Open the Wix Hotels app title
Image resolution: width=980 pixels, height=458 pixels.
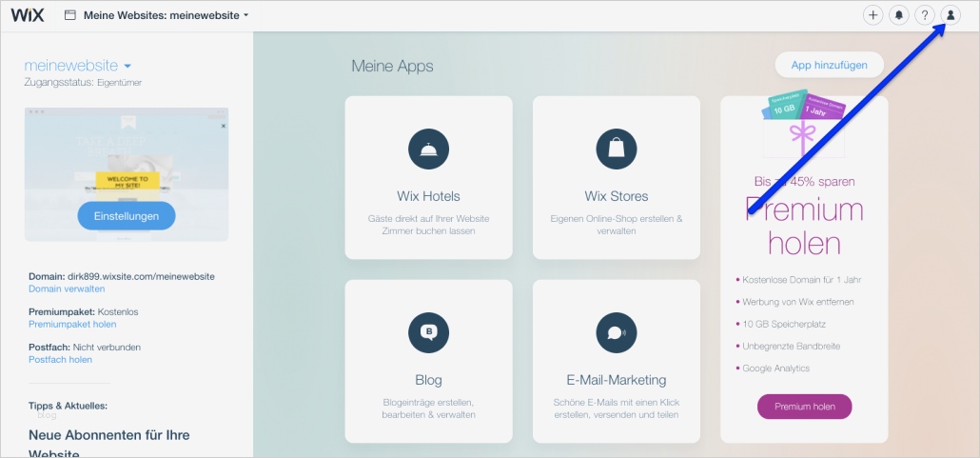click(429, 196)
